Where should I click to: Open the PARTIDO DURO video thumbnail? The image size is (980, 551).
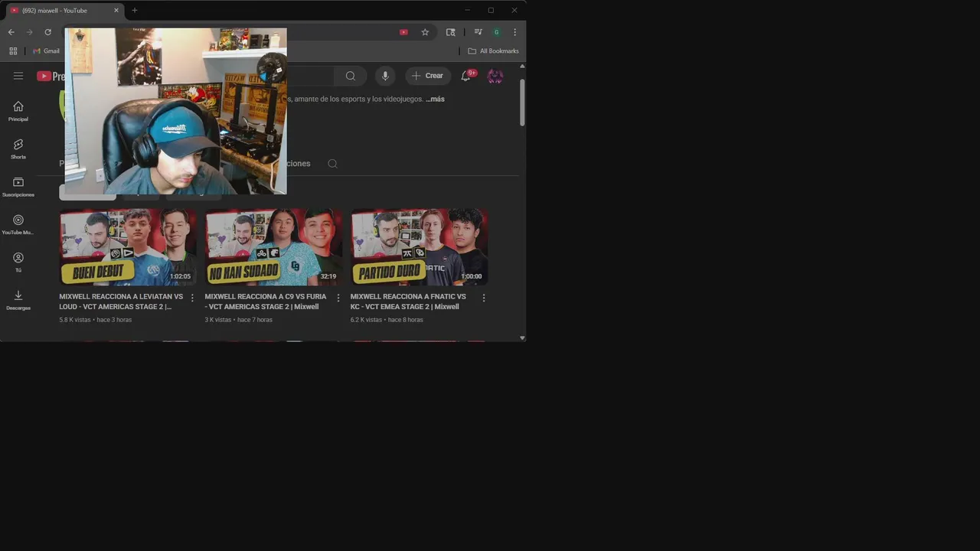[x=419, y=246]
